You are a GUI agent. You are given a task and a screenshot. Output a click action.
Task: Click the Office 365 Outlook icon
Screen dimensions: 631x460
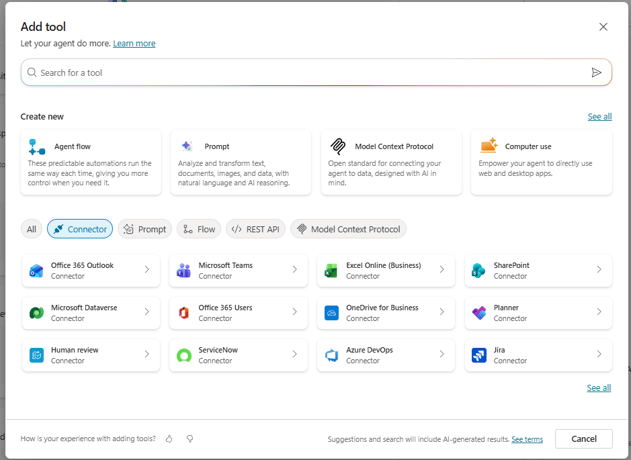(36, 270)
